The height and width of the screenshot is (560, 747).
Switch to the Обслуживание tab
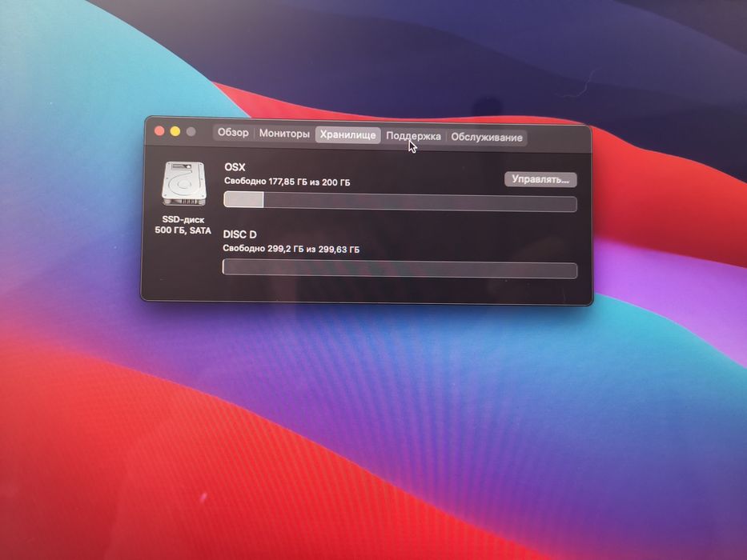487,138
